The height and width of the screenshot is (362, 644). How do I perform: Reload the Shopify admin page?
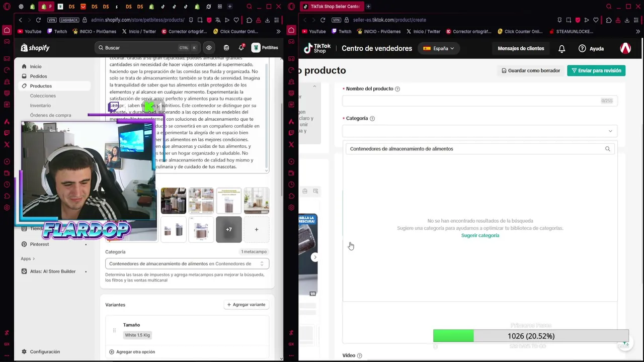click(x=38, y=20)
